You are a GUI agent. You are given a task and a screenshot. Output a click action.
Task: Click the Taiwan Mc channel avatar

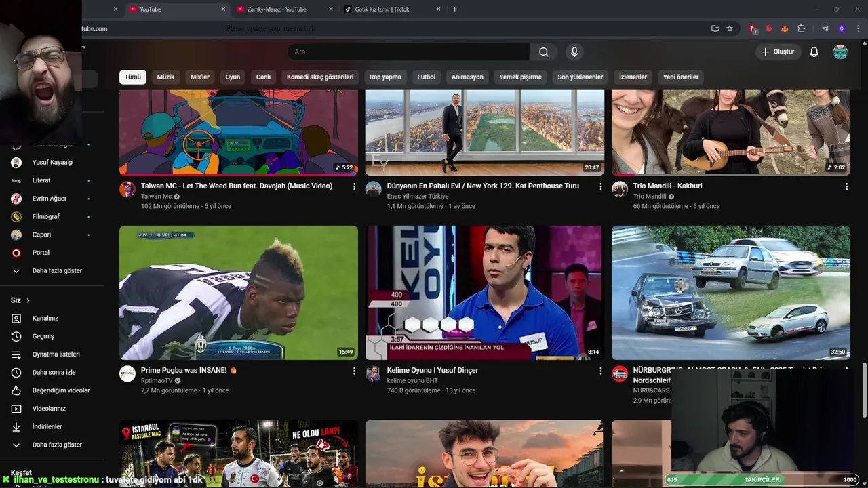click(x=127, y=189)
